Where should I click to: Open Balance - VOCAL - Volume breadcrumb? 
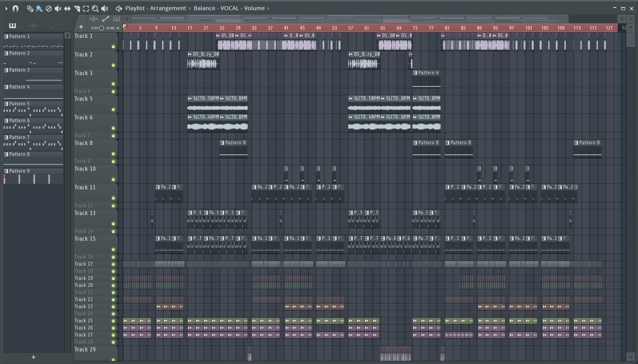click(x=229, y=8)
